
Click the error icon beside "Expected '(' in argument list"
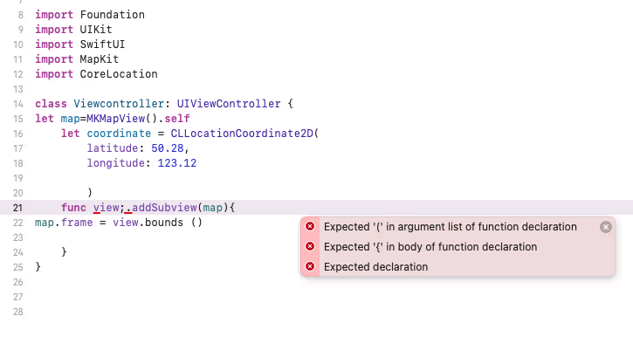coord(310,227)
